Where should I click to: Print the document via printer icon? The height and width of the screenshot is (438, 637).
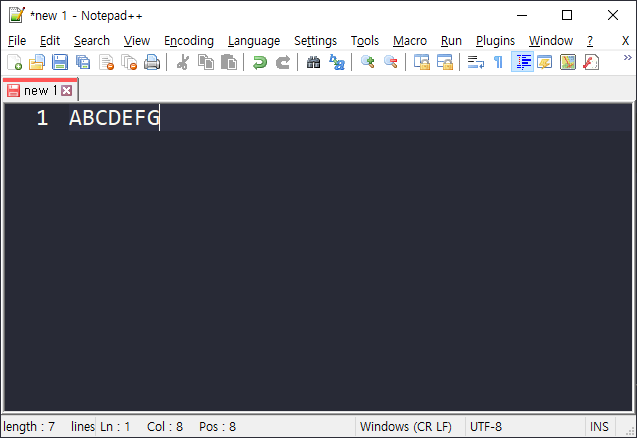[152, 63]
